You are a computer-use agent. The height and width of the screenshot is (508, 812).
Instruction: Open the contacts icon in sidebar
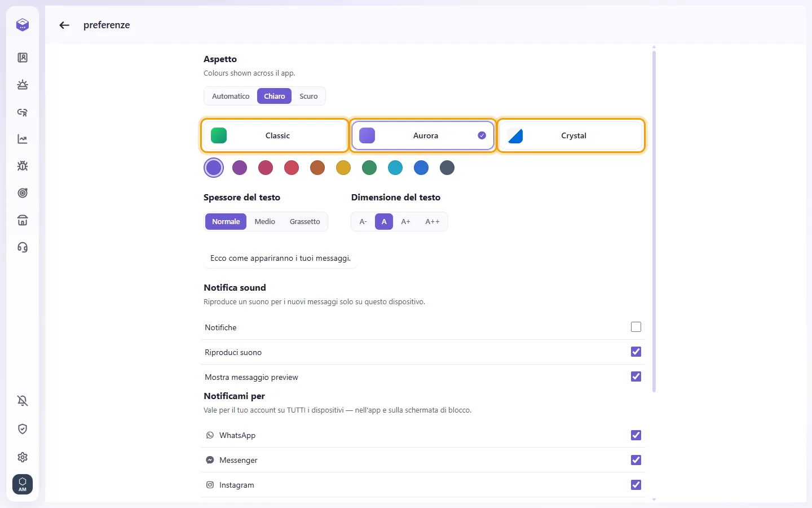point(23,58)
